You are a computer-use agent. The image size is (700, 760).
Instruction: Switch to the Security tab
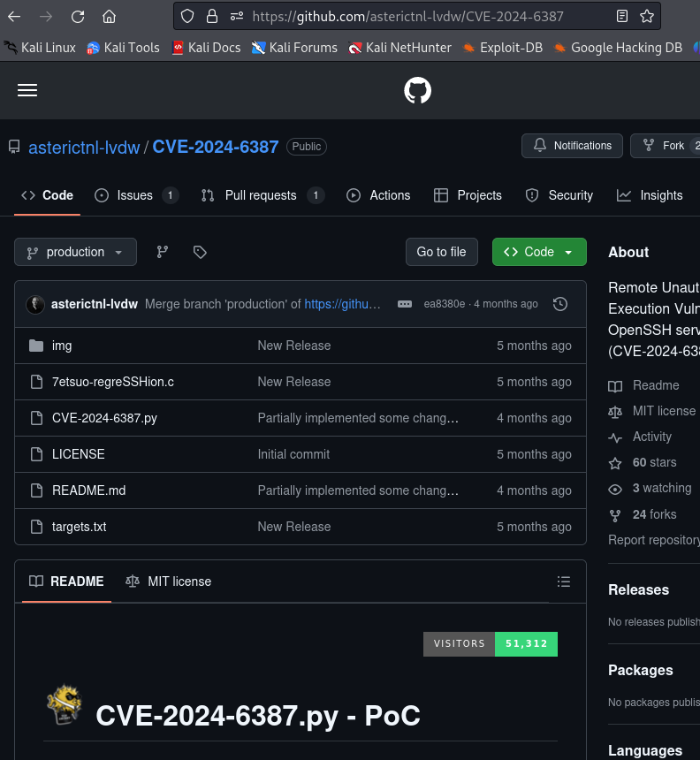tap(559, 195)
